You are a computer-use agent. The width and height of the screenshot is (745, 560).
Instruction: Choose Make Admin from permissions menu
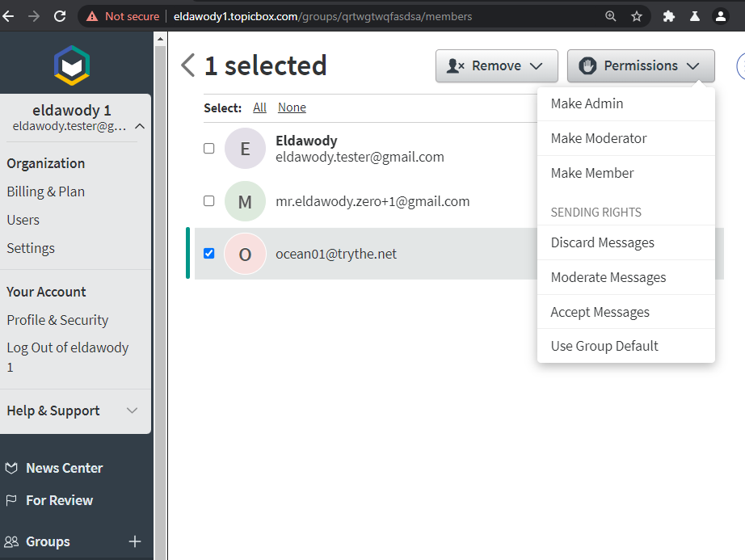tap(625, 103)
